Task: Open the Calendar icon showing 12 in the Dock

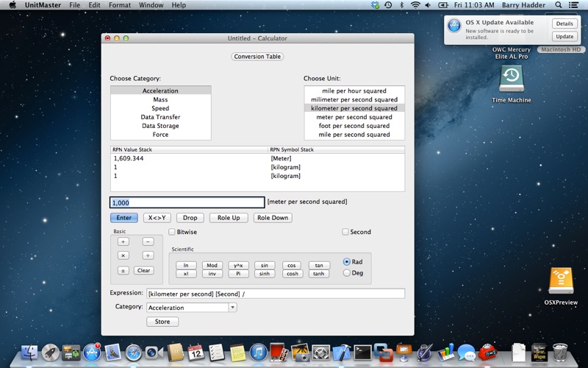Action: 196,353
